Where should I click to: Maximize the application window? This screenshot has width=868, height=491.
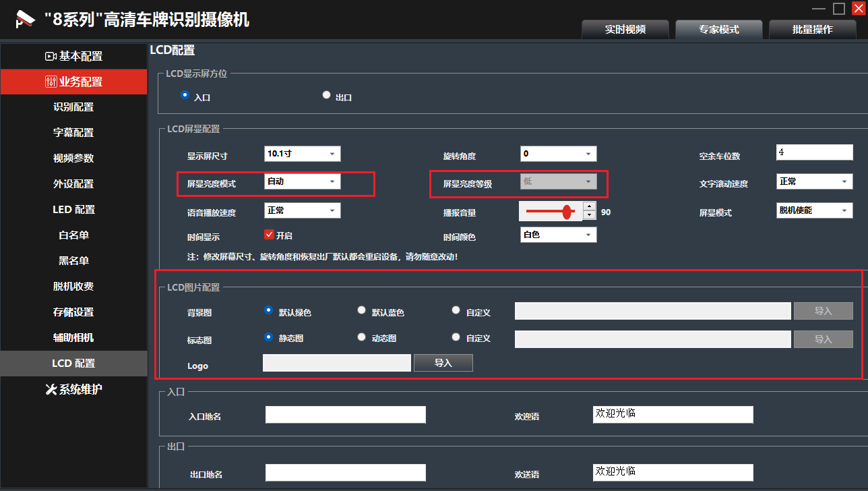pyautogui.click(x=839, y=9)
